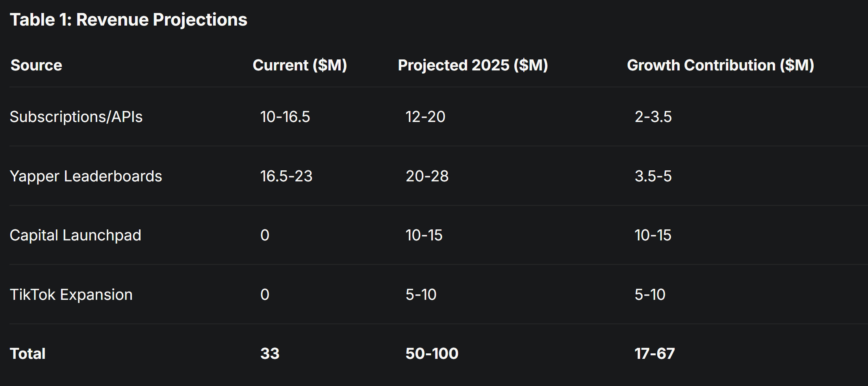Select the Yapper Leaderboards row label
Viewport: 868px width, 386px height.
pos(86,176)
